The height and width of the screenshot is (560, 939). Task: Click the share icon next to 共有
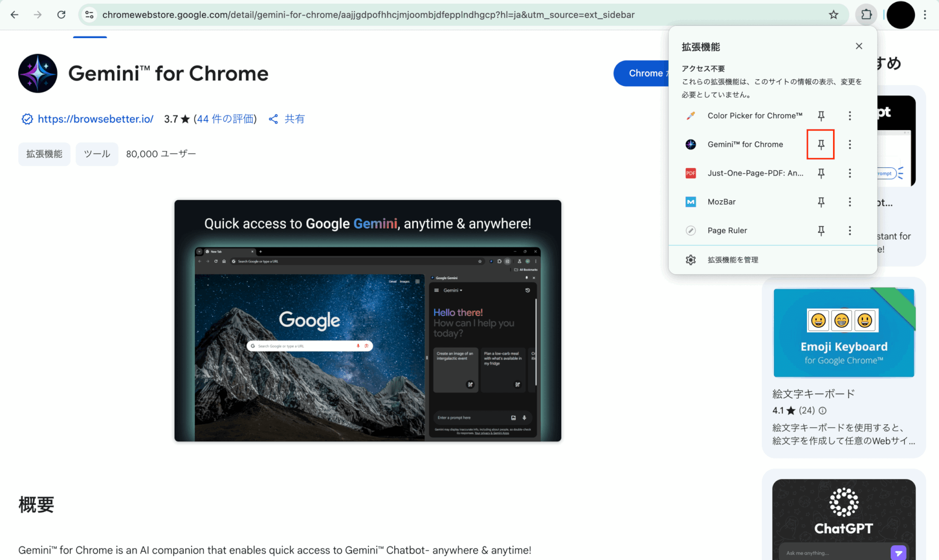[273, 119]
